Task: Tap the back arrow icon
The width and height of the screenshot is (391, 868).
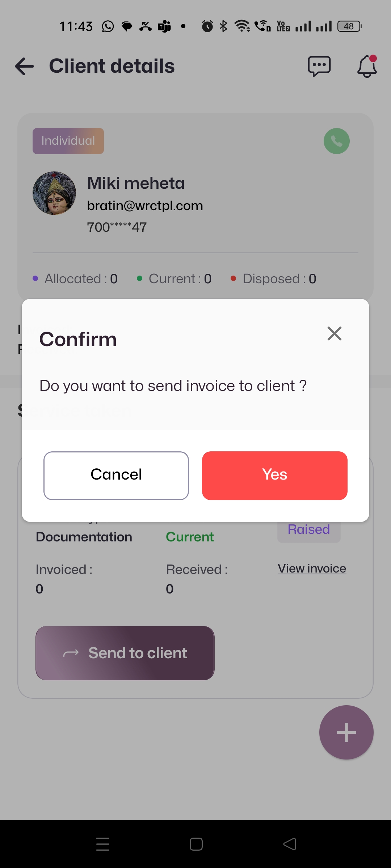Action: [x=25, y=67]
